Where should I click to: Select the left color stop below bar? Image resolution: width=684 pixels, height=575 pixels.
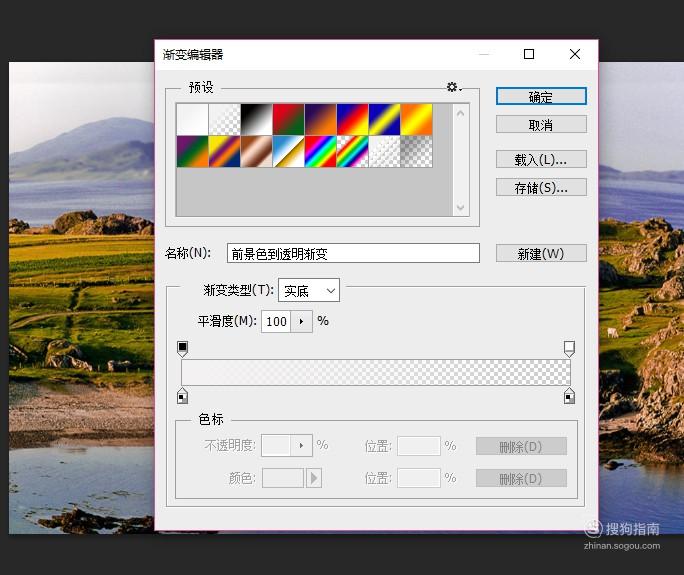tap(183, 395)
